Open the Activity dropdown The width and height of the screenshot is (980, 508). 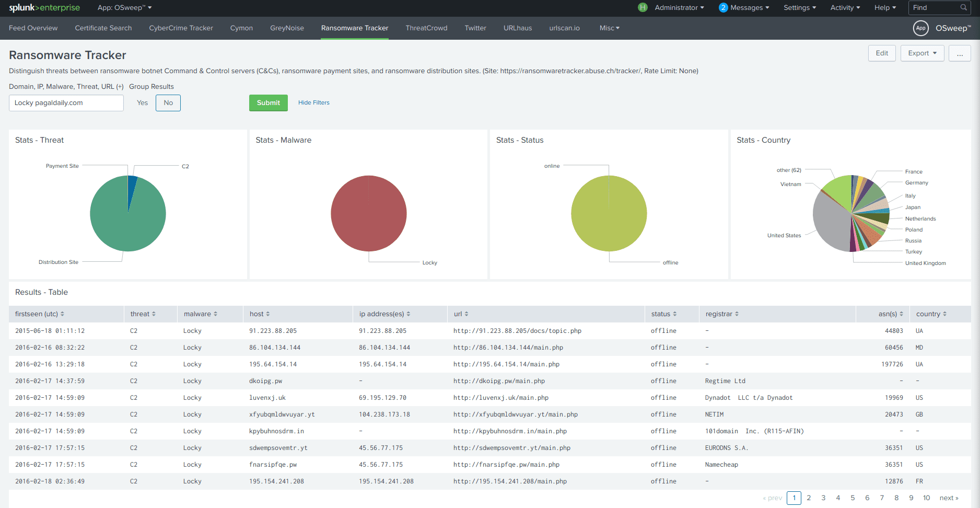(845, 7)
